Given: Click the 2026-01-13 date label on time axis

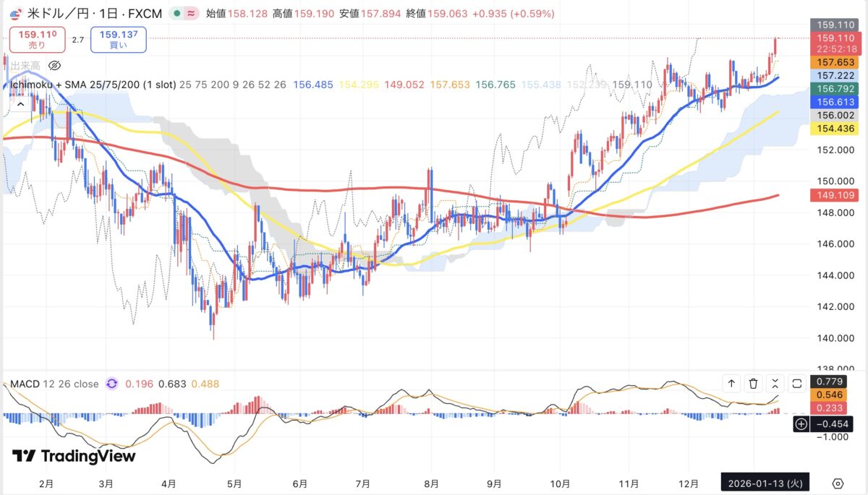Looking at the screenshot, I should pyautogui.click(x=765, y=483).
